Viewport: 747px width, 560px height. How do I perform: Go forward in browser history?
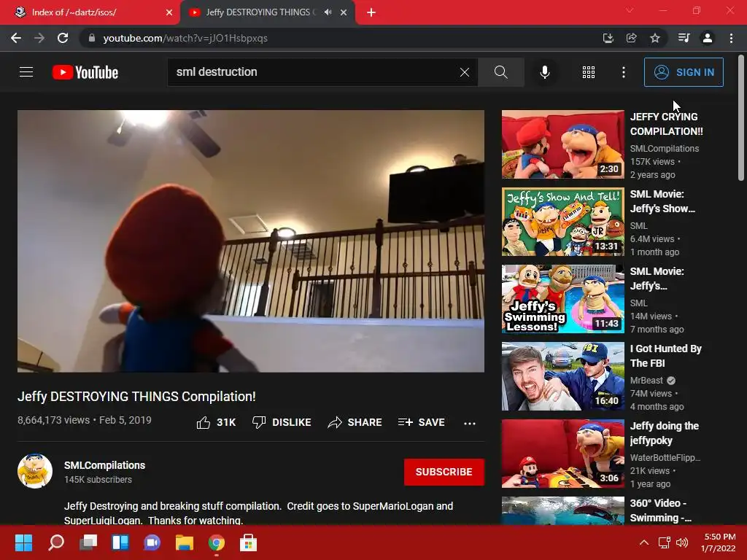[39, 38]
